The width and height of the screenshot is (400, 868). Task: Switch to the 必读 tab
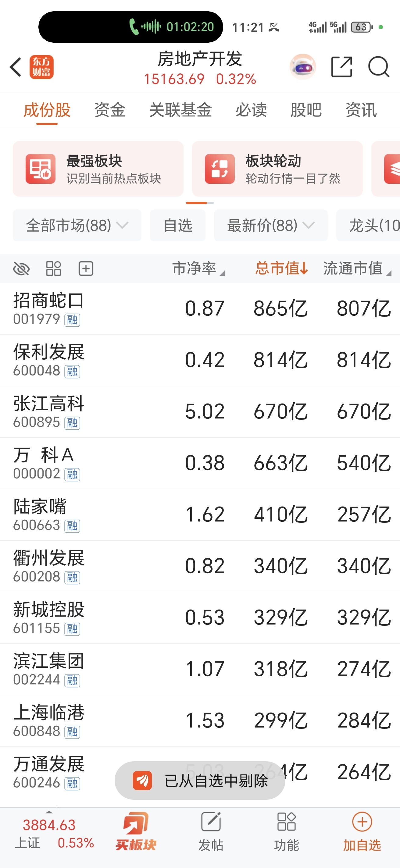(251, 110)
